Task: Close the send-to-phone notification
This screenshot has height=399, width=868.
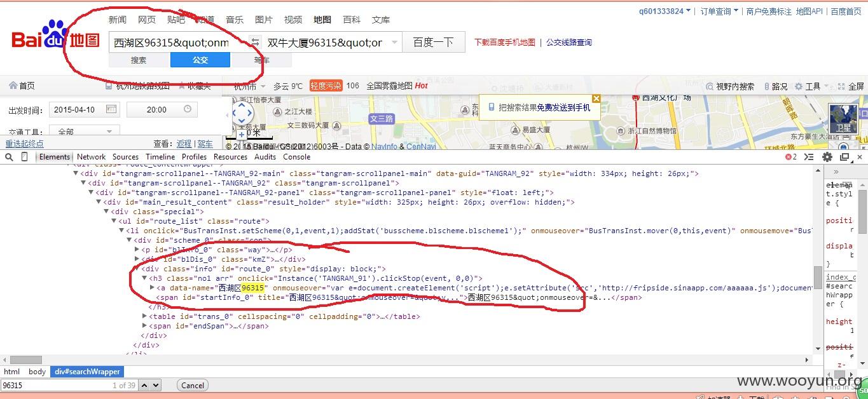Action: [x=596, y=98]
